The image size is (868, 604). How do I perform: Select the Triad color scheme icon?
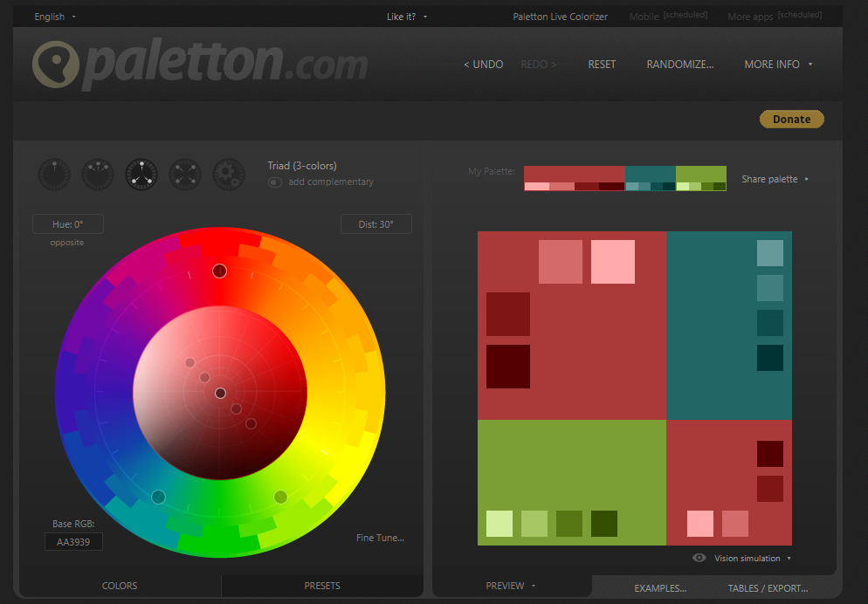(141, 175)
